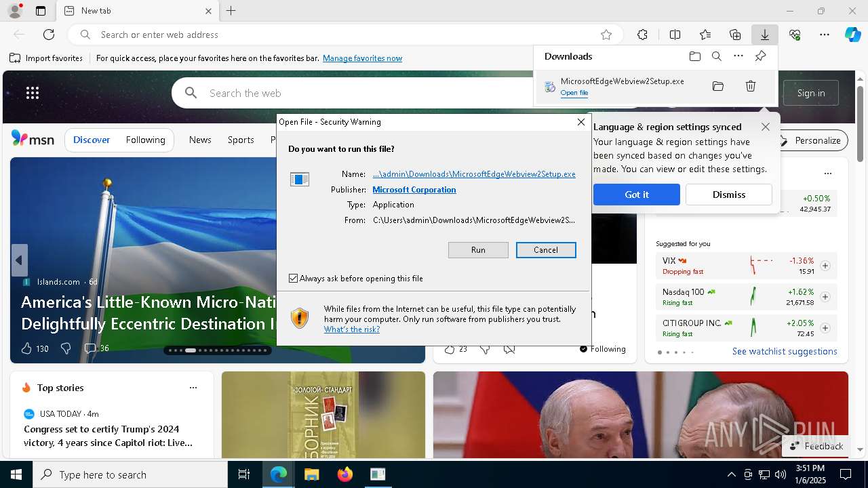This screenshot has height=488, width=868.
Task: Click Windows taskbar search box
Action: [x=130, y=474]
